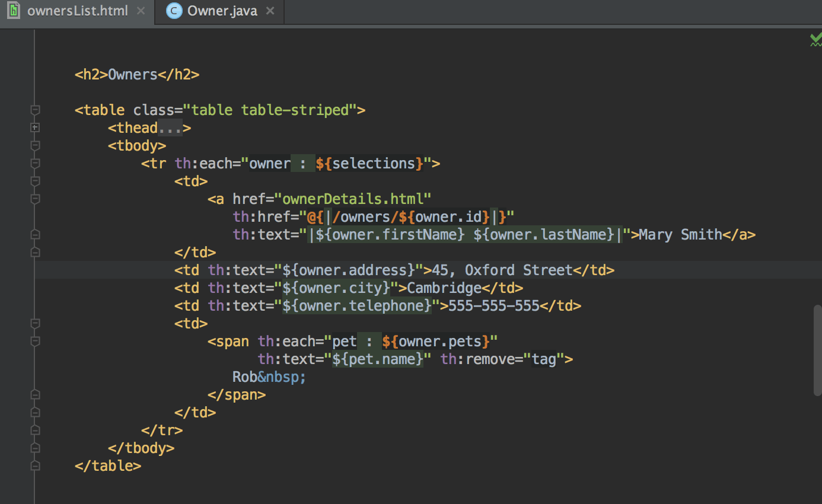Collapse the tr element fold arrow
Screen dimensions: 822x504
[x=35, y=163]
